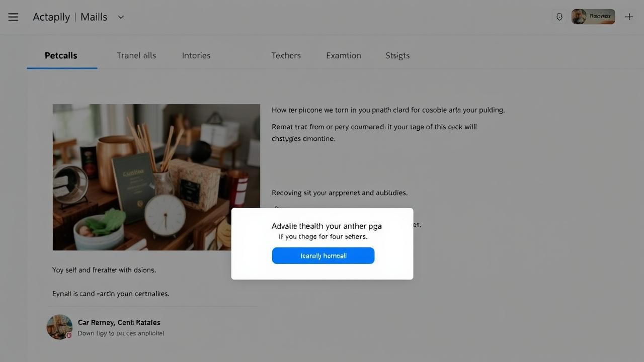This screenshot has height=362, width=644.
Task: Click the Car Remey, Cenli Ratales name
Action: pyautogui.click(x=119, y=322)
